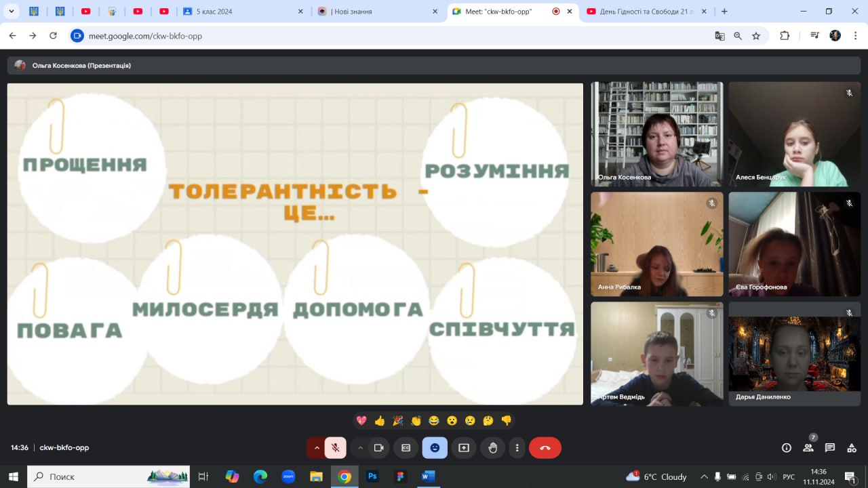This screenshot has width=868, height=488.
Task: Show the participants list panel
Action: point(808,448)
